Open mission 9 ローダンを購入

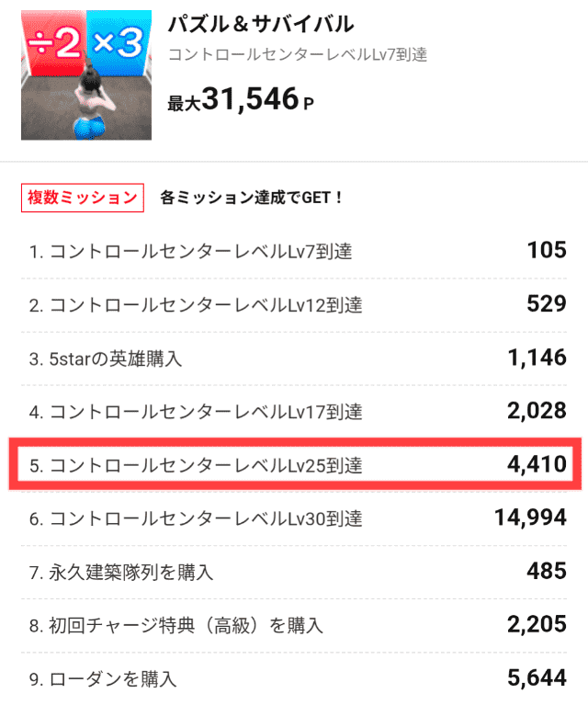(x=103, y=680)
